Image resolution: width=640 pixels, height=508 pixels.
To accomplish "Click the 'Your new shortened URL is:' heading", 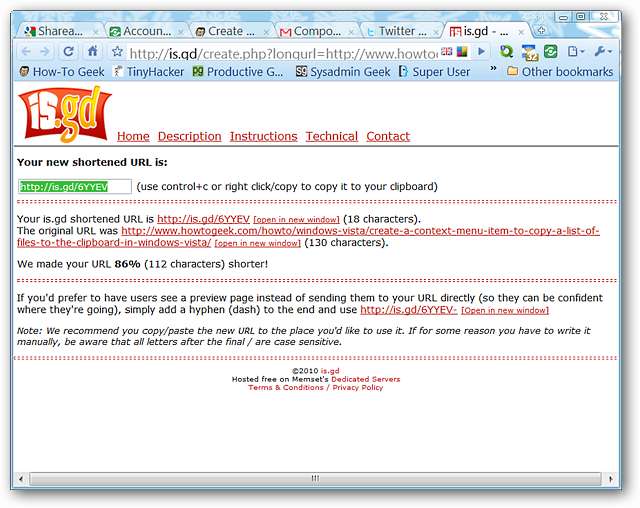I will (92, 162).
